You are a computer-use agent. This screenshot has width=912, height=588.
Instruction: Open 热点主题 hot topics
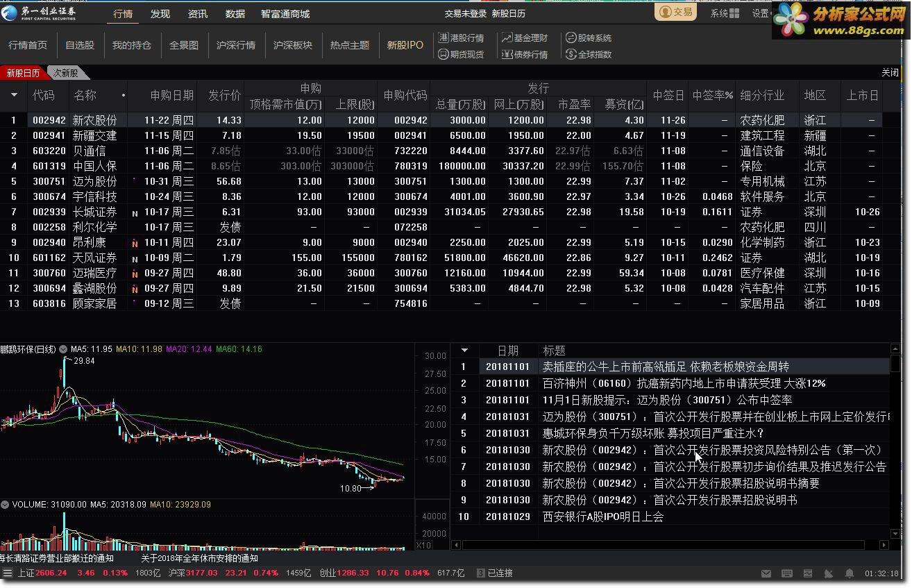pyautogui.click(x=350, y=45)
